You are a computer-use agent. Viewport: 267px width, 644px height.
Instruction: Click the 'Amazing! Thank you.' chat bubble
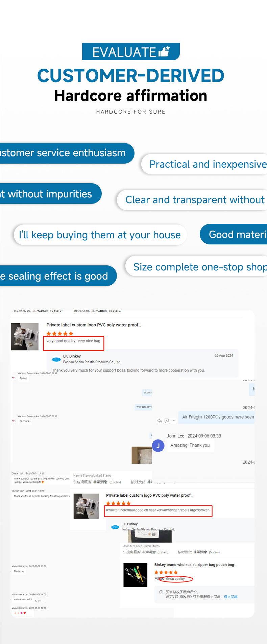[190, 445]
